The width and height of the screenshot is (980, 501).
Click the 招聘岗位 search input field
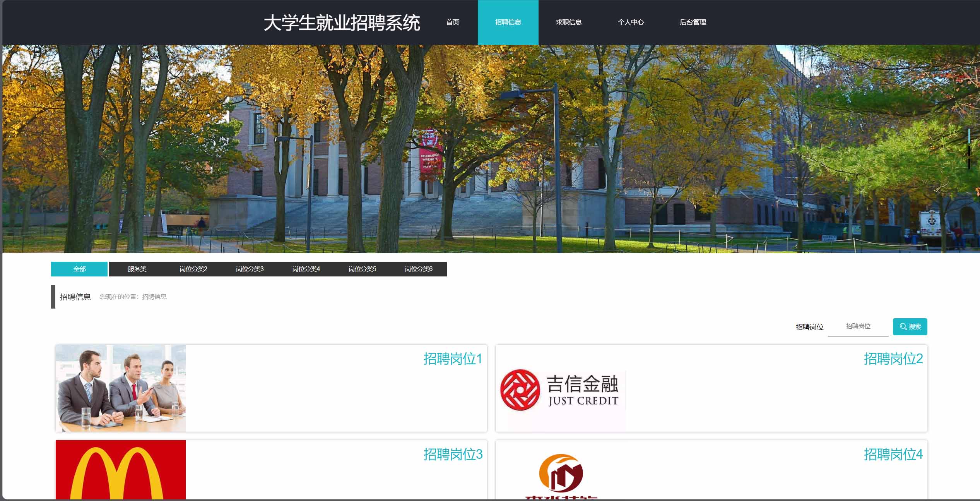point(858,326)
